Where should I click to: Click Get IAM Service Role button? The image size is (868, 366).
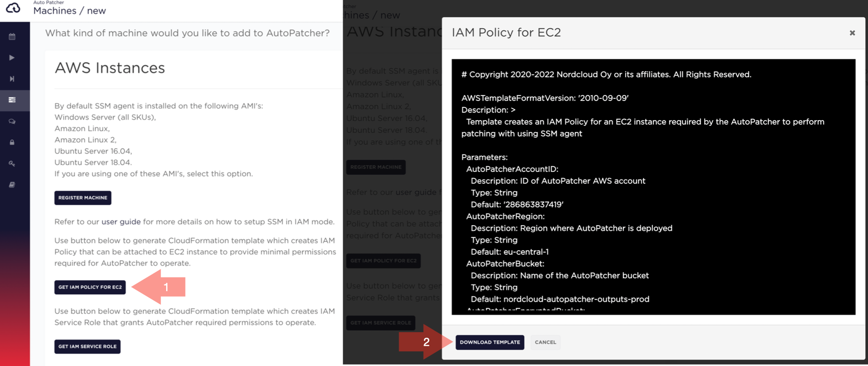click(88, 347)
